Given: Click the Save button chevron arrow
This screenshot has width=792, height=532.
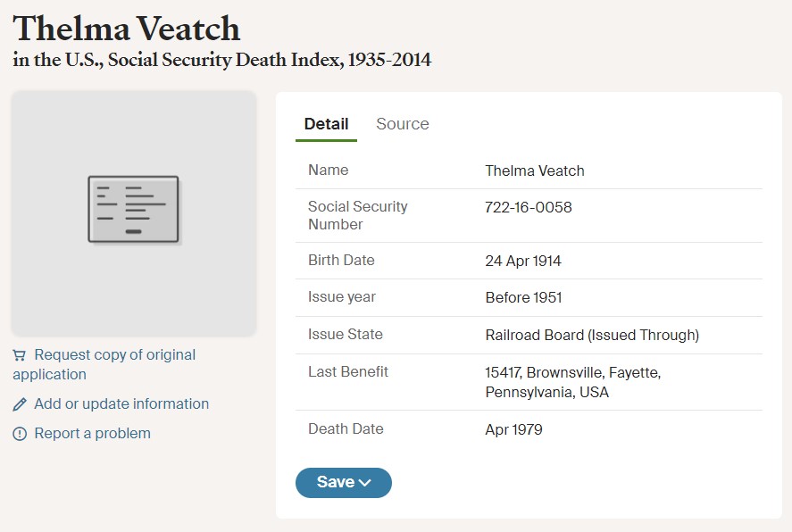Looking at the screenshot, I should (x=364, y=483).
